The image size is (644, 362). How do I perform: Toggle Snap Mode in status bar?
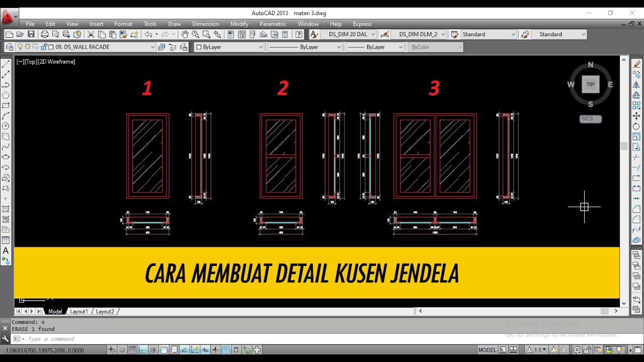(122, 350)
